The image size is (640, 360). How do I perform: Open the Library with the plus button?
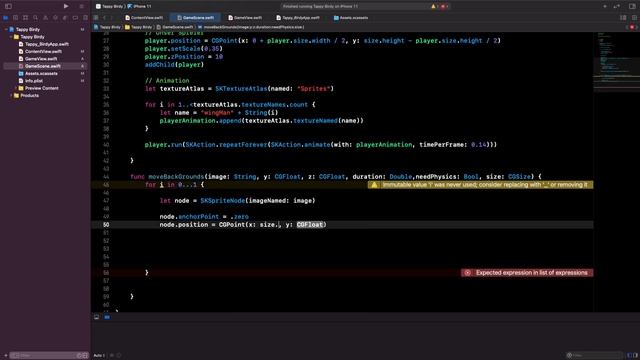[605, 7]
